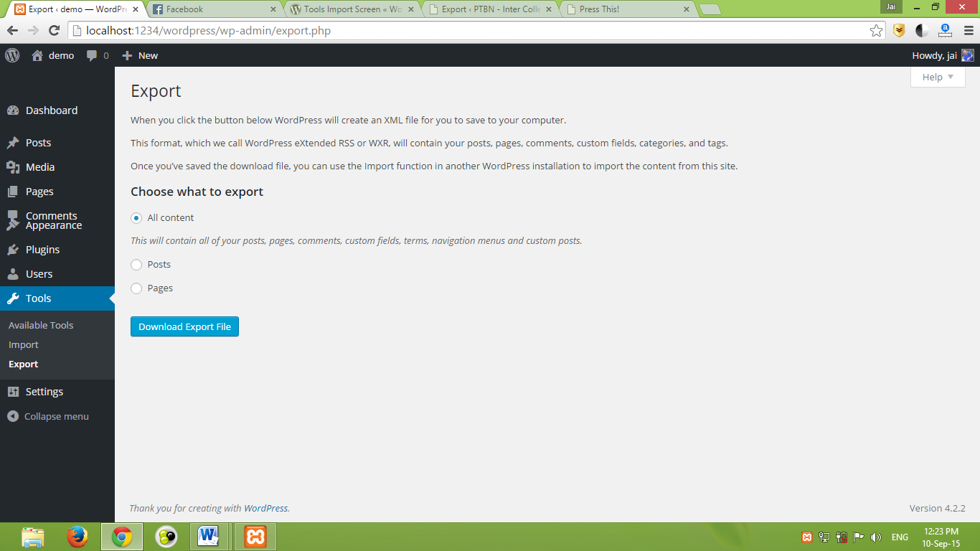Click the WordPress logo in admin bar
Image resolution: width=980 pixels, height=551 pixels.
tap(12, 55)
